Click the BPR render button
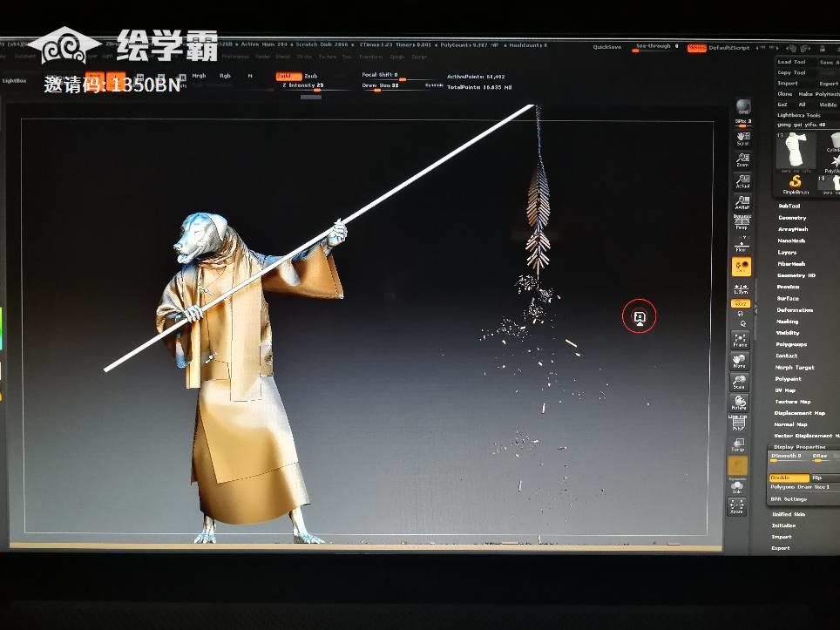 coord(743,106)
